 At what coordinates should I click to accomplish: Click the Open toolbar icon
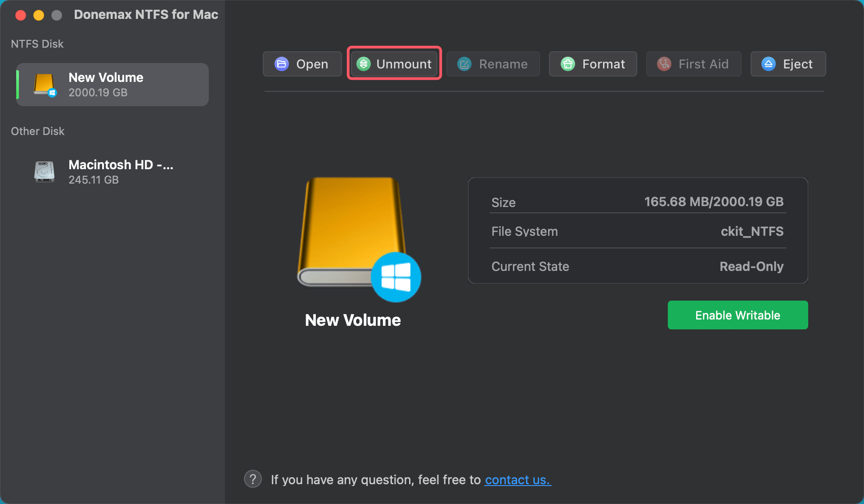coord(282,64)
